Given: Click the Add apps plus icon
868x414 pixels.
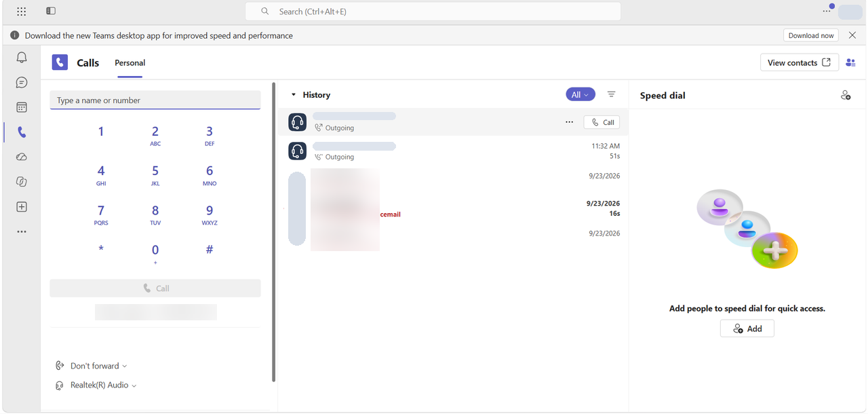Looking at the screenshot, I should click(22, 207).
